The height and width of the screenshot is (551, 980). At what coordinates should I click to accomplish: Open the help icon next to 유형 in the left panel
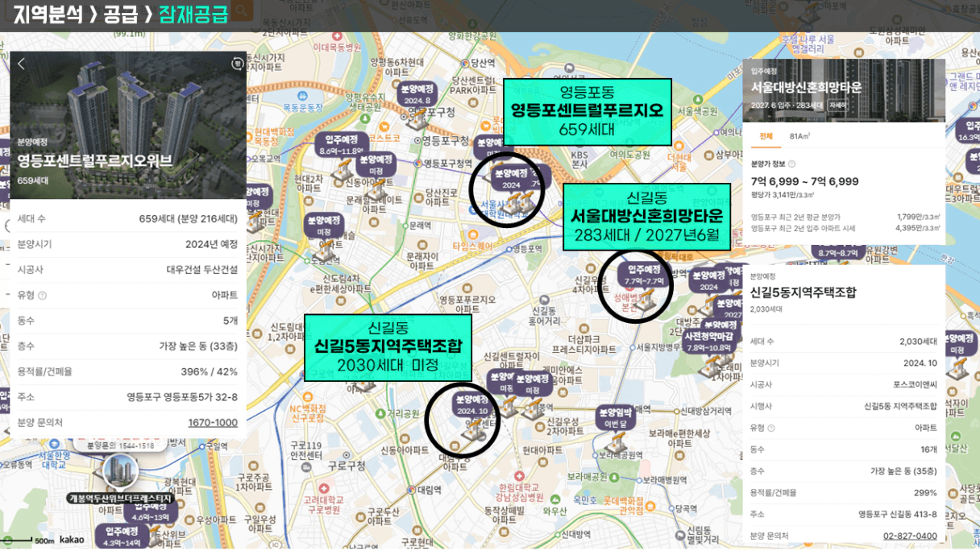(43, 296)
